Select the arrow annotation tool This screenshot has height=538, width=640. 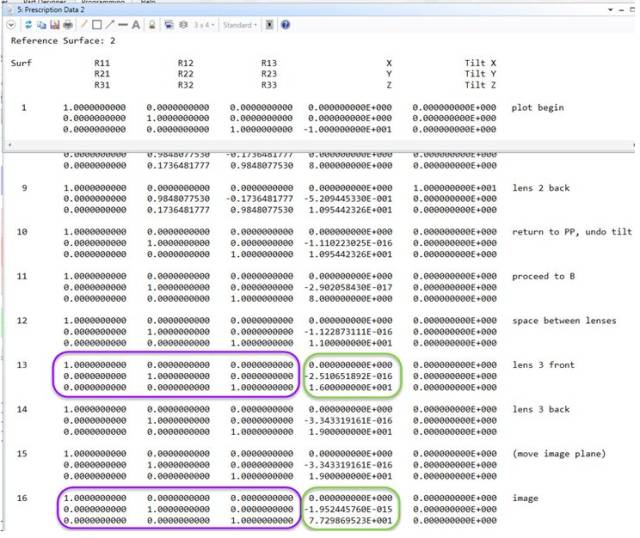pyautogui.click(x=109, y=24)
